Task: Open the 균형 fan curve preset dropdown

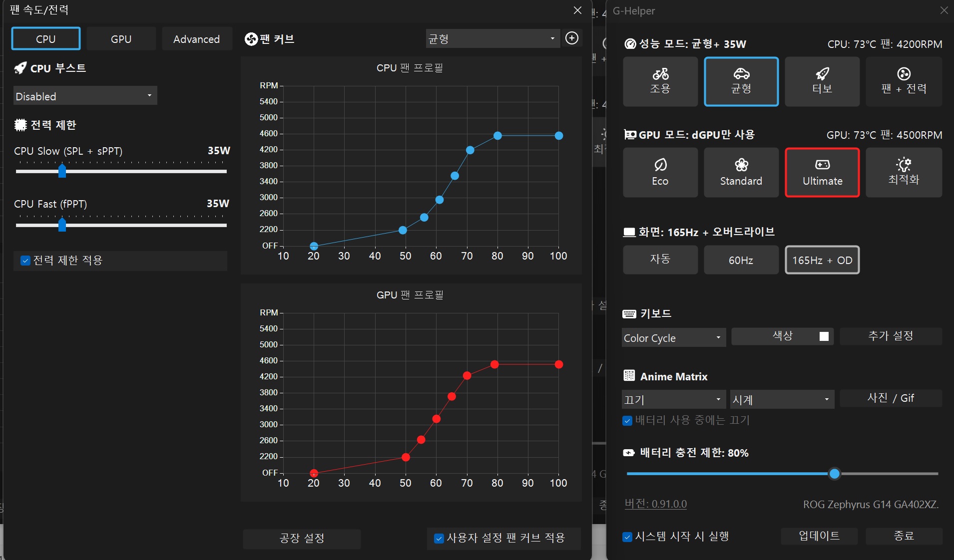Action: 492,38
